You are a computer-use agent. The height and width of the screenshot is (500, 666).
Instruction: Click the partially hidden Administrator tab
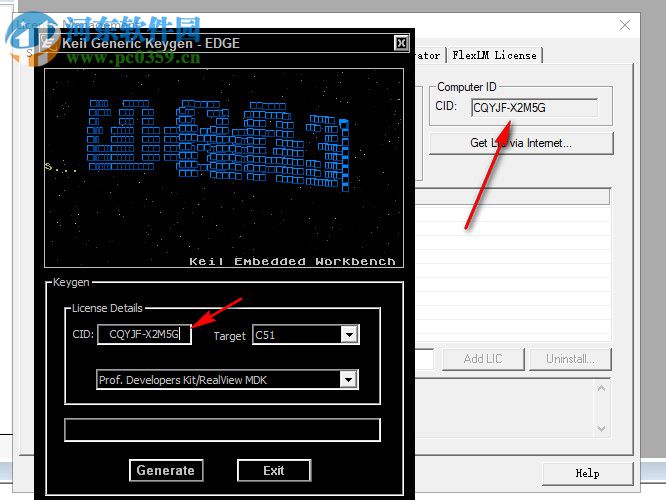tap(429, 55)
